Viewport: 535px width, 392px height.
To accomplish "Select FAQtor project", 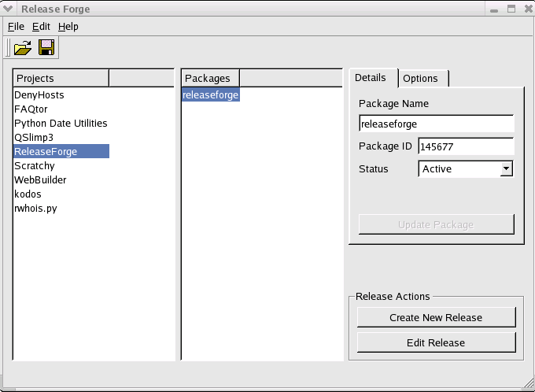I will click(x=31, y=109).
